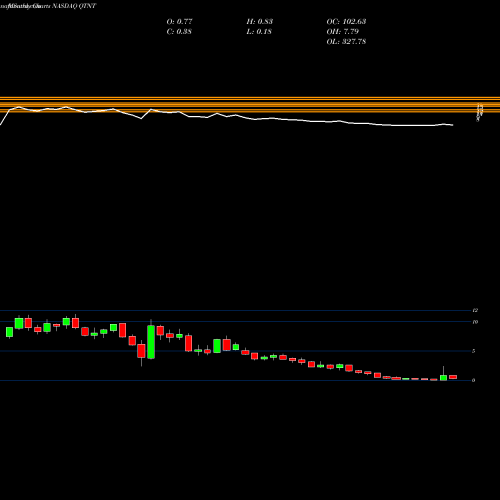Select the last red candlestick on right
The height and width of the screenshot is (500, 500).
tap(453, 377)
